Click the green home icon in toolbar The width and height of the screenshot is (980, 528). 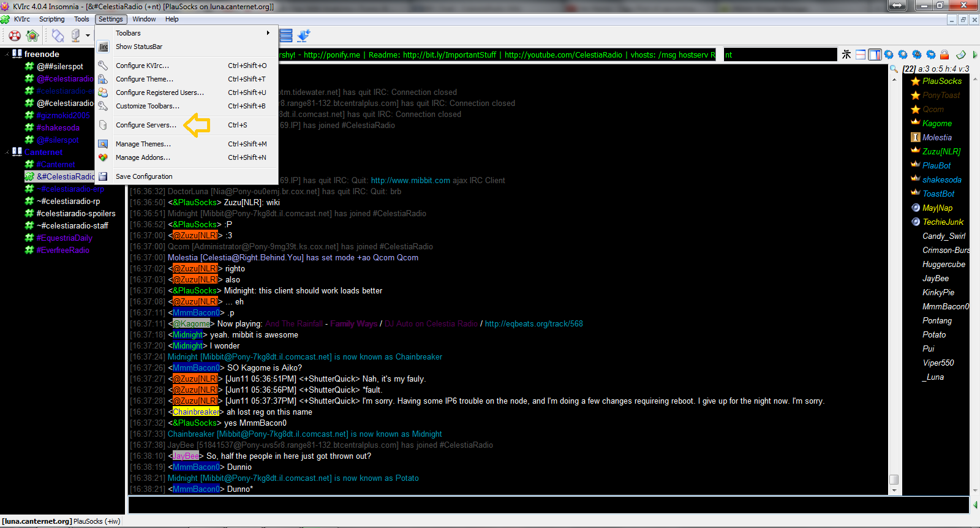tap(32, 36)
